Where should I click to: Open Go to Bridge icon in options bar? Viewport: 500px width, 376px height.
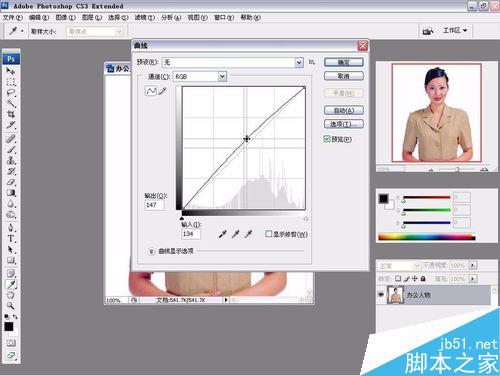(x=428, y=31)
